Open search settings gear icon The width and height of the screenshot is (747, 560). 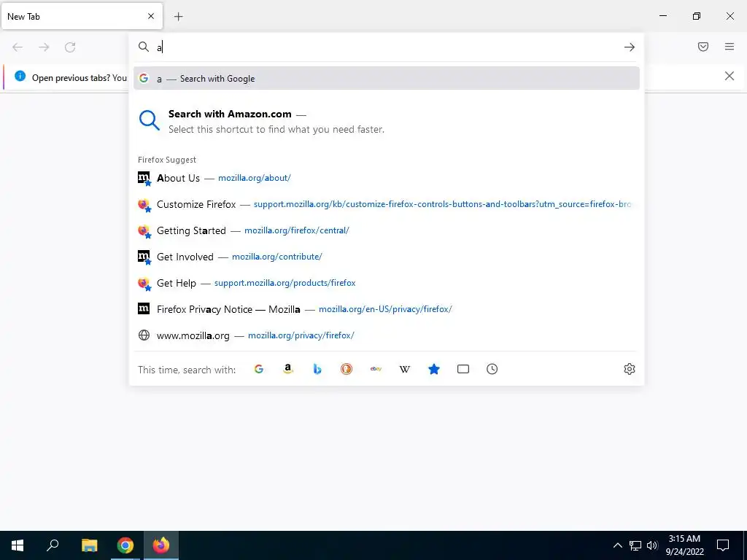[630, 369]
